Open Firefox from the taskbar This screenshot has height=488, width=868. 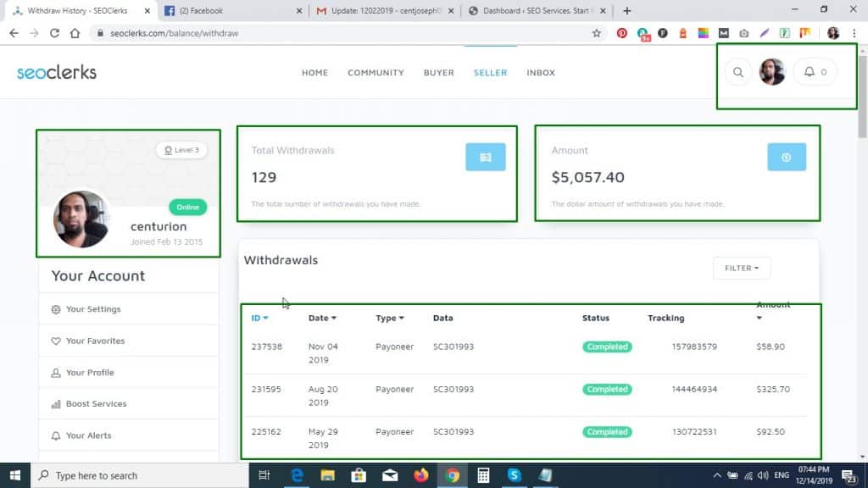point(421,475)
